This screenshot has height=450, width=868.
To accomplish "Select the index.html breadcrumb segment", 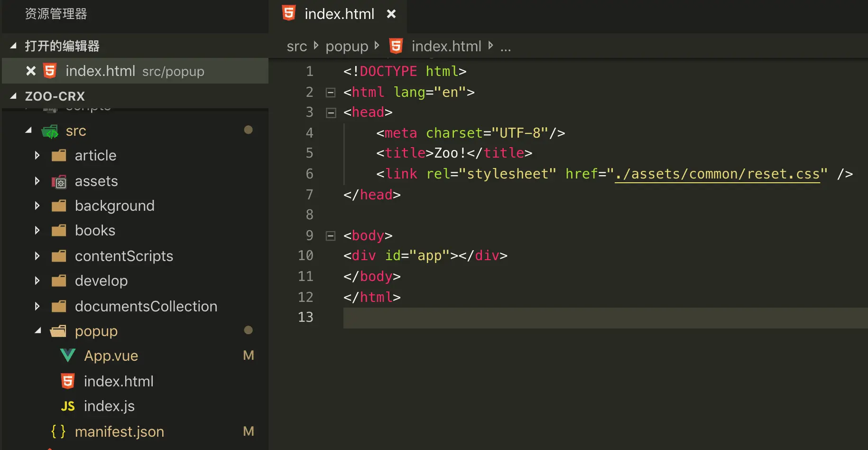I will point(446,46).
